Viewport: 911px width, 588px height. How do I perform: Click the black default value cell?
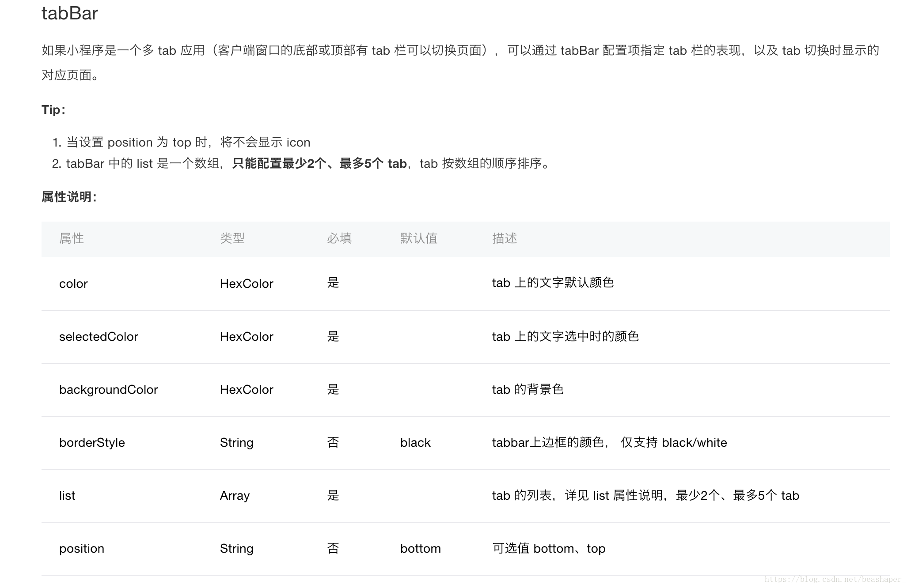[415, 443]
